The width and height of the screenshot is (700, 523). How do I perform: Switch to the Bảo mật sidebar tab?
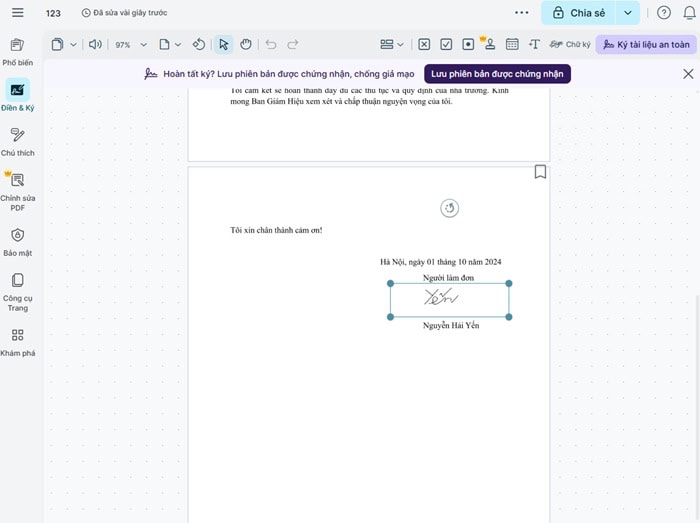[x=17, y=241]
